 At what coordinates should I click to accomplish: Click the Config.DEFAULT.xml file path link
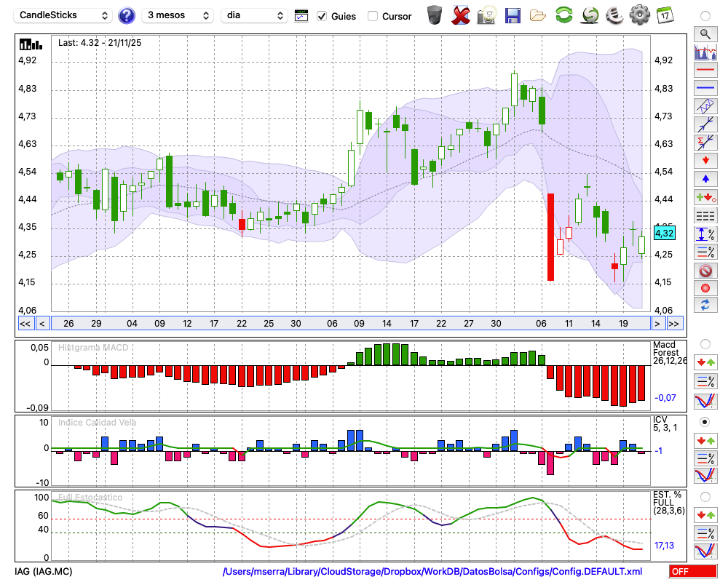432,572
